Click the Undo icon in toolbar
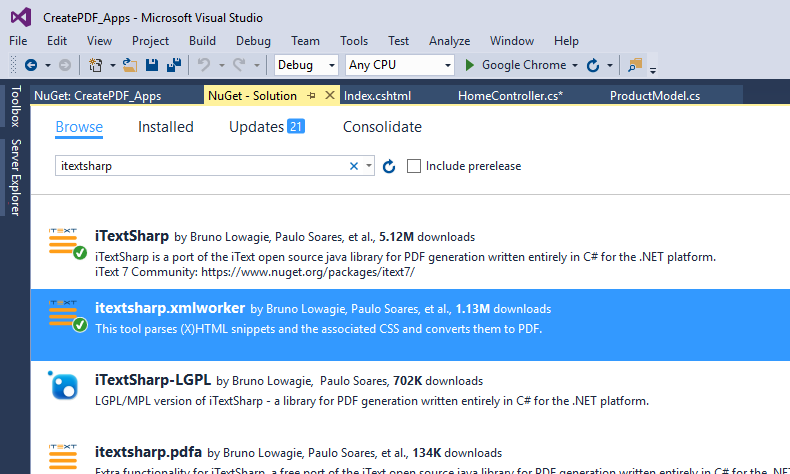 [x=204, y=65]
